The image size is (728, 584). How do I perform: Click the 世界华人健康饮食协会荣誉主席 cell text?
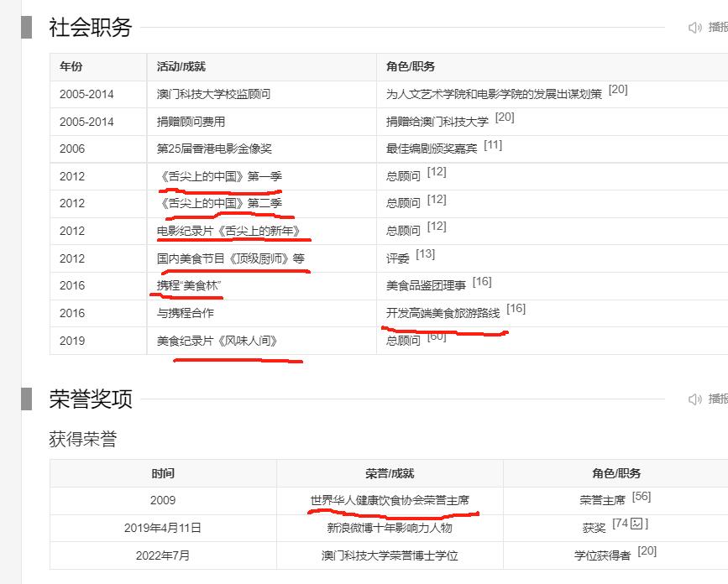pyautogui.click(x=390, y=501)
